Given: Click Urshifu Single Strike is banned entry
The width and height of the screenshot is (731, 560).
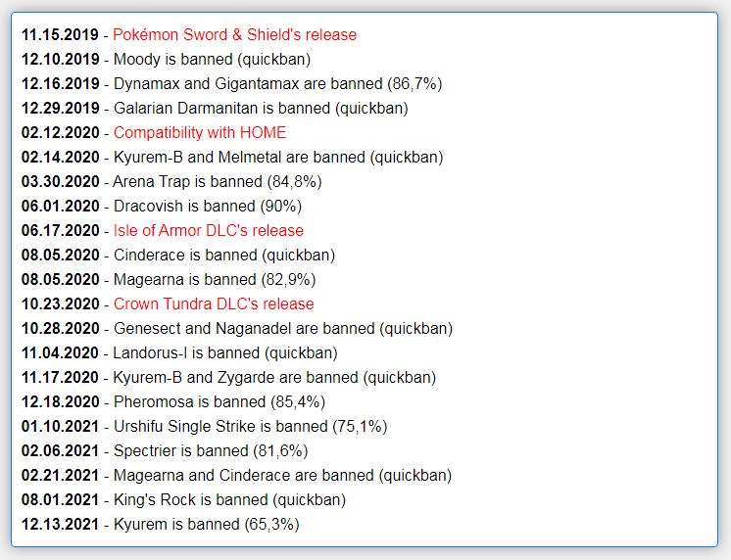Looking at the screenshot, I should point(205,426).
